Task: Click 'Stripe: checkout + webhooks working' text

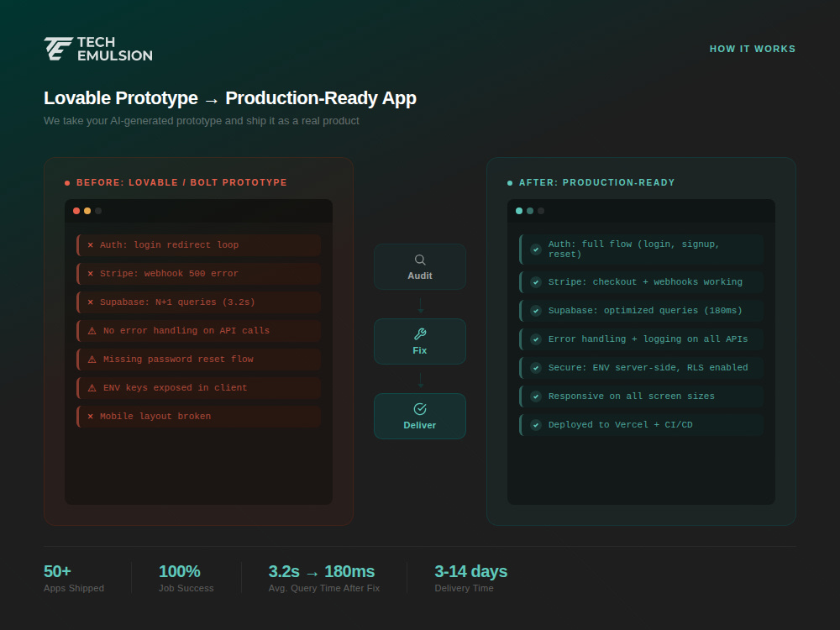Action: [645, 282]
